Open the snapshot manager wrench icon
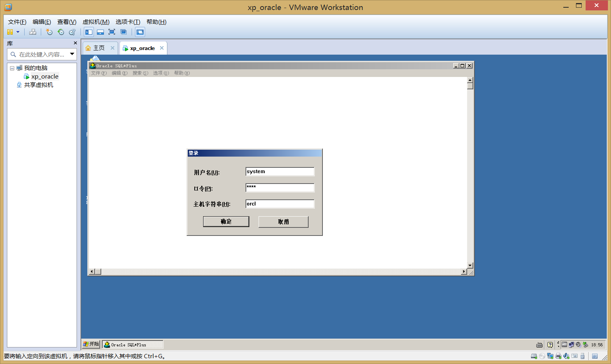Image resolution: width=611 pixels, height=364 pixels. tap(72, 32)
